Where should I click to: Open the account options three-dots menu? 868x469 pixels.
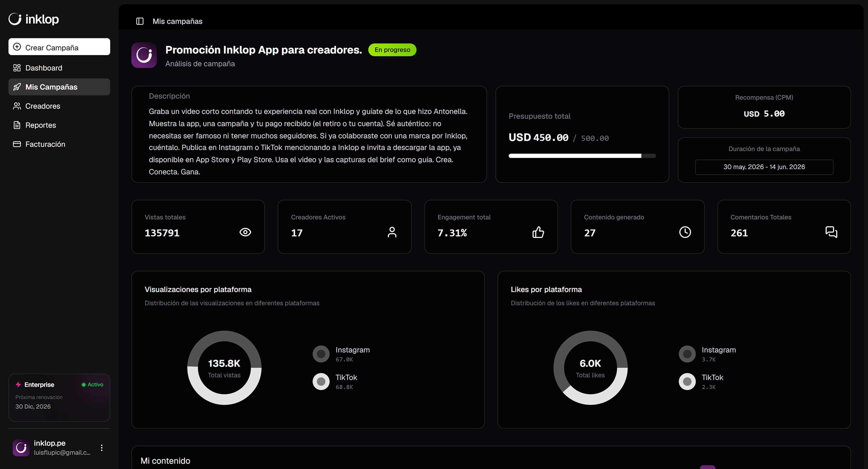pyautogui.click(x=101, y=448)
